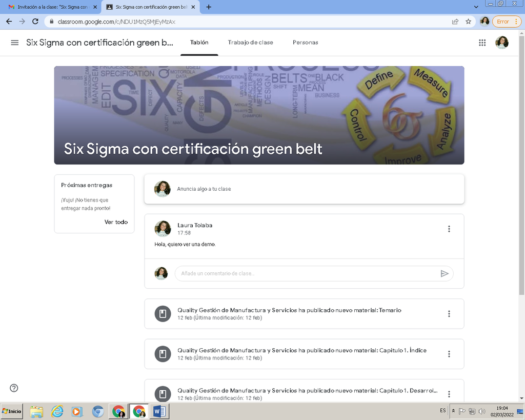Click the class title in the header
Image resolution: width=525 pixels, height=420 pixels.
(100, 43)
